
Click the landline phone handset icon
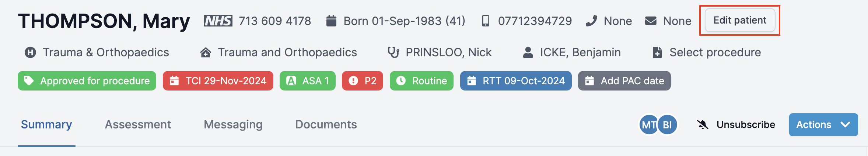pos(591,21)
